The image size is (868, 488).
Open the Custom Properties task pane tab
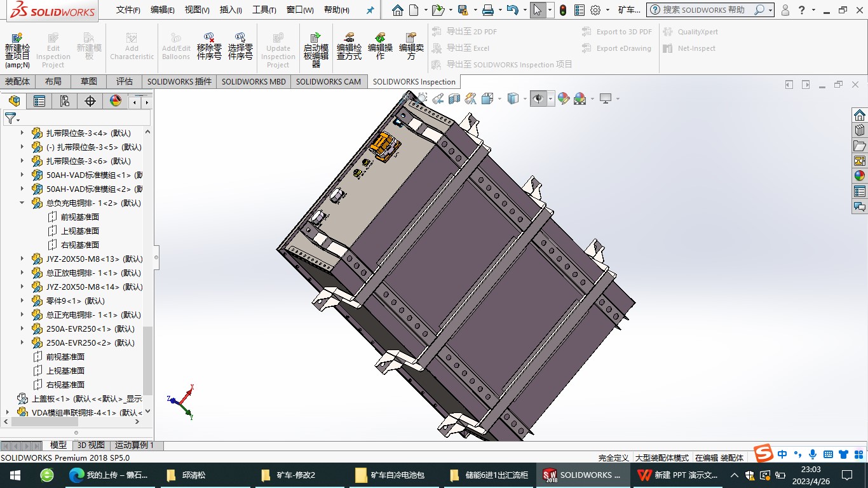(x=860, y=191)
